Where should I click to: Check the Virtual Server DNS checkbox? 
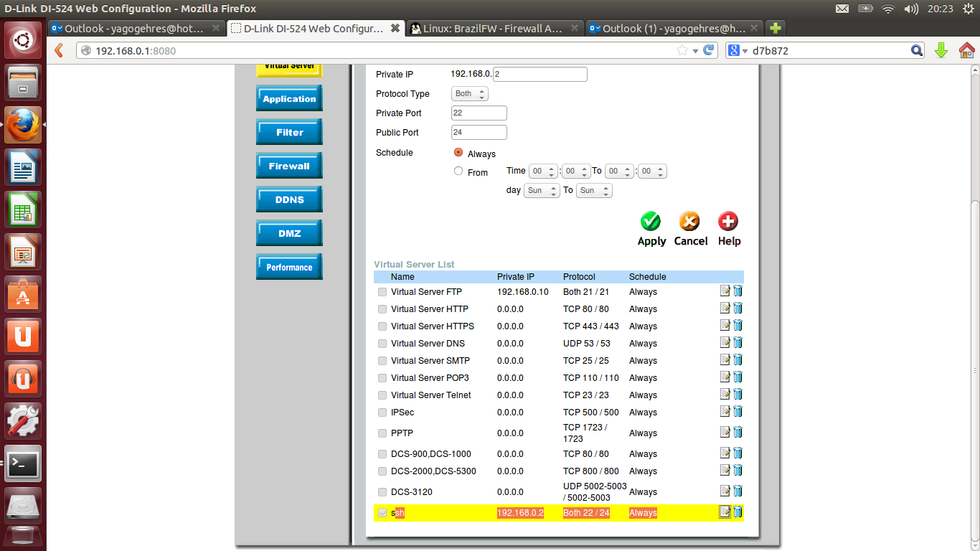coord(382,344)
